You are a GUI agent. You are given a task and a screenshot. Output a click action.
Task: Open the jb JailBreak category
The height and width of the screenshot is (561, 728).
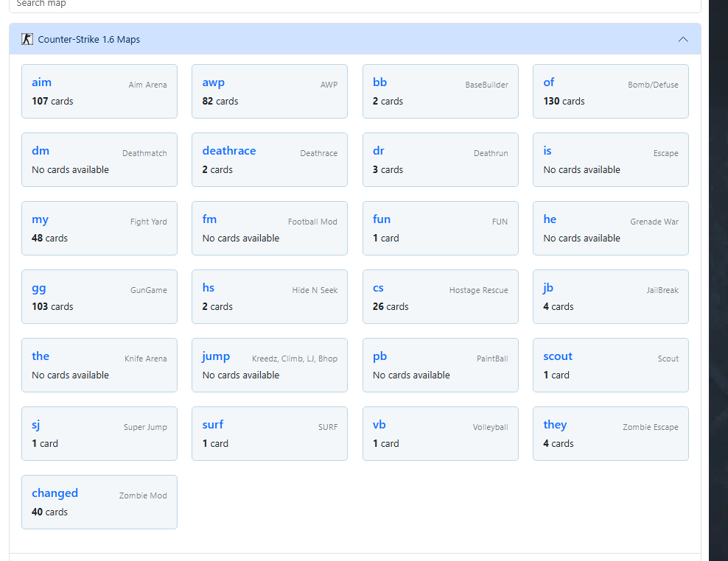pos(610,297)
